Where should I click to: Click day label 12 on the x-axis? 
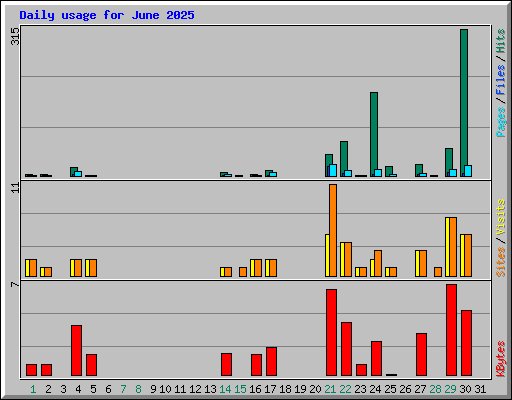195,389
